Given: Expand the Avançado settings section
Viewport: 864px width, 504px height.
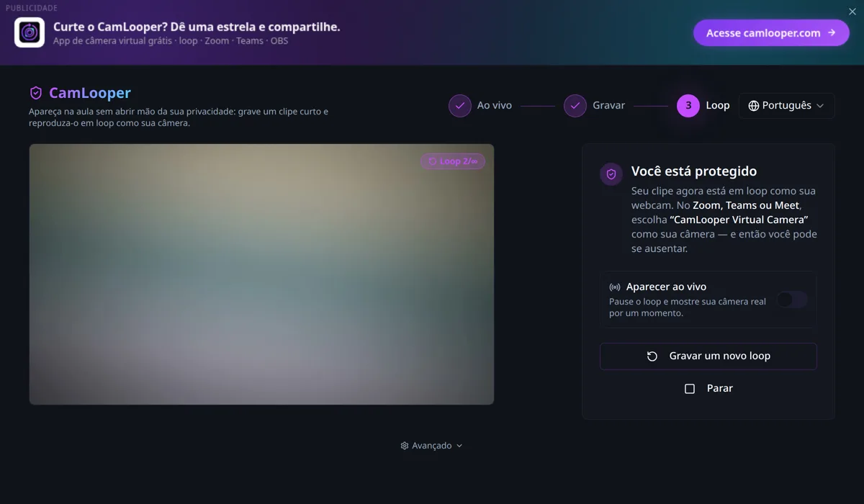Looking at the screenshot, I should click(432, 446).
